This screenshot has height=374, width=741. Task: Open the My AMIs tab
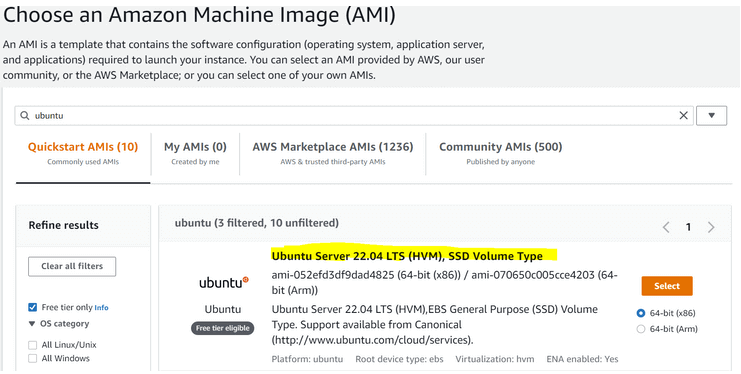195,153
